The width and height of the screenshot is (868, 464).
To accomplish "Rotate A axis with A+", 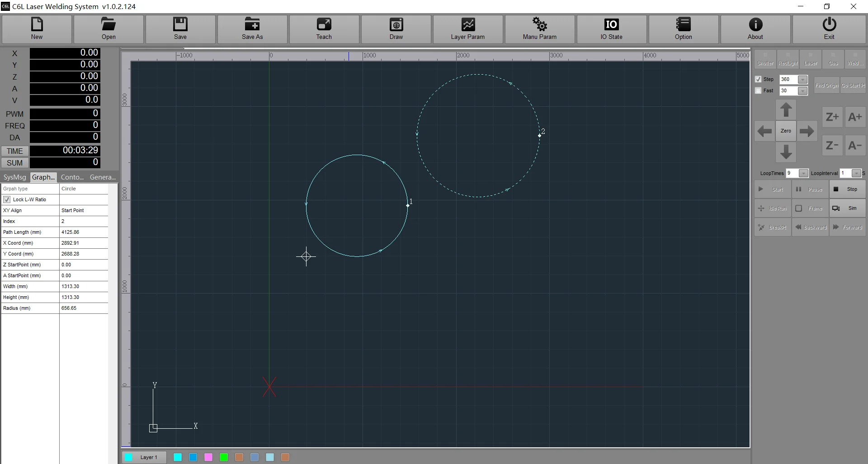I will pos(855,117).
